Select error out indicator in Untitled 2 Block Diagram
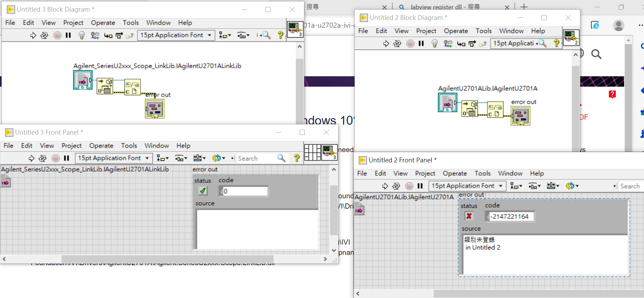 pos(521,116)
